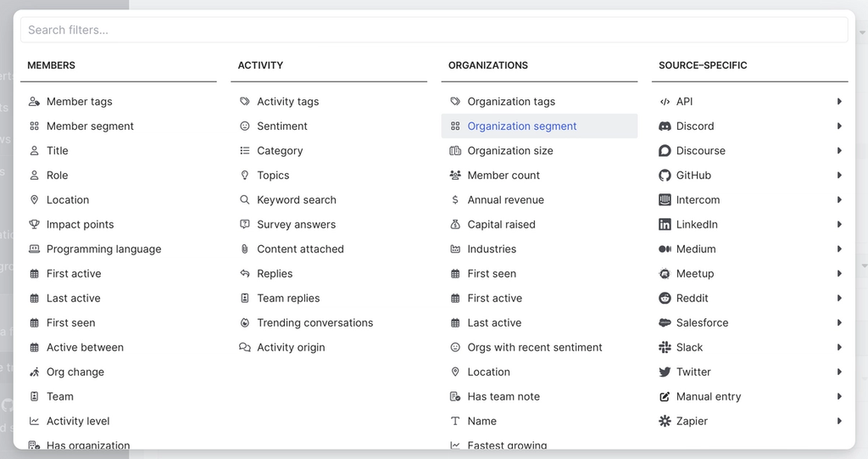The image size is (868, 459).
Task: Click the Discord logo icon
Action: tap(665, 126)
